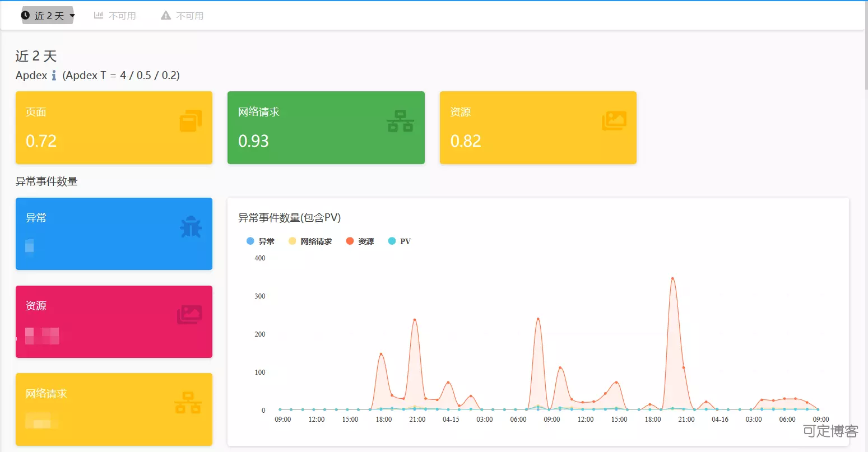Viewport: 868px width, 452px height.
Task: Click the network icon on green 网络请求 card
Action: (x=400, y=121)
